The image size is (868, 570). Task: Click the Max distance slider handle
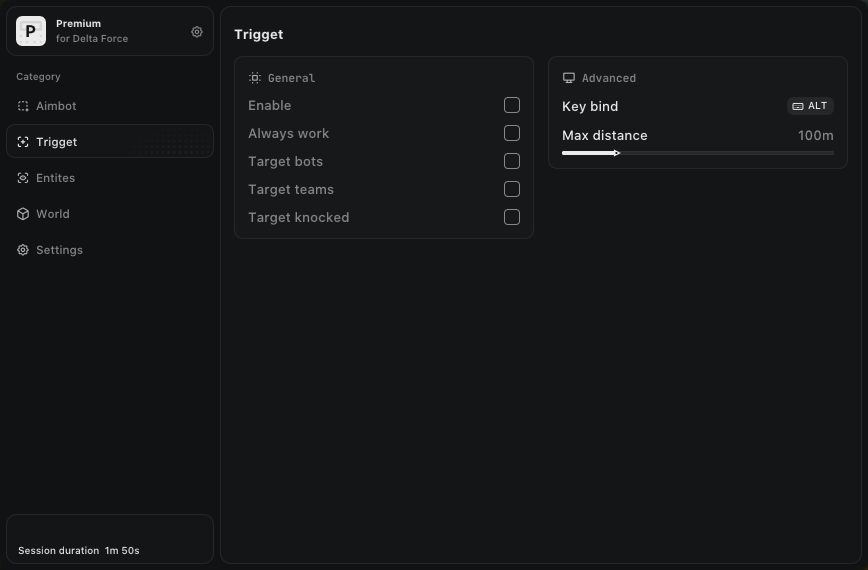pos(617,153)
